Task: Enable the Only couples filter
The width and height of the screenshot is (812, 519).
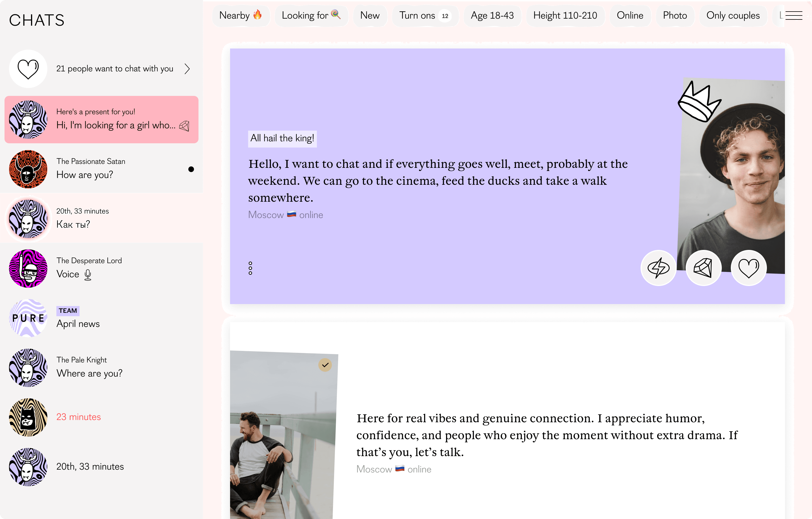Action: (x=733, y=16)
